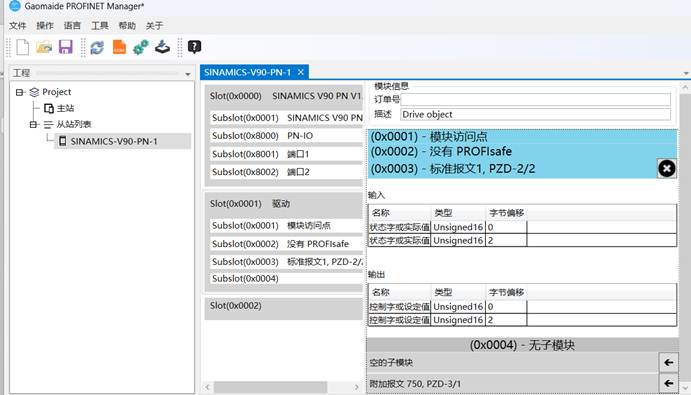The width and height of the screenshot is (691, 395).
Task: Click 附加报文 750, PZD-3/1 list entry
Action: 513,384
